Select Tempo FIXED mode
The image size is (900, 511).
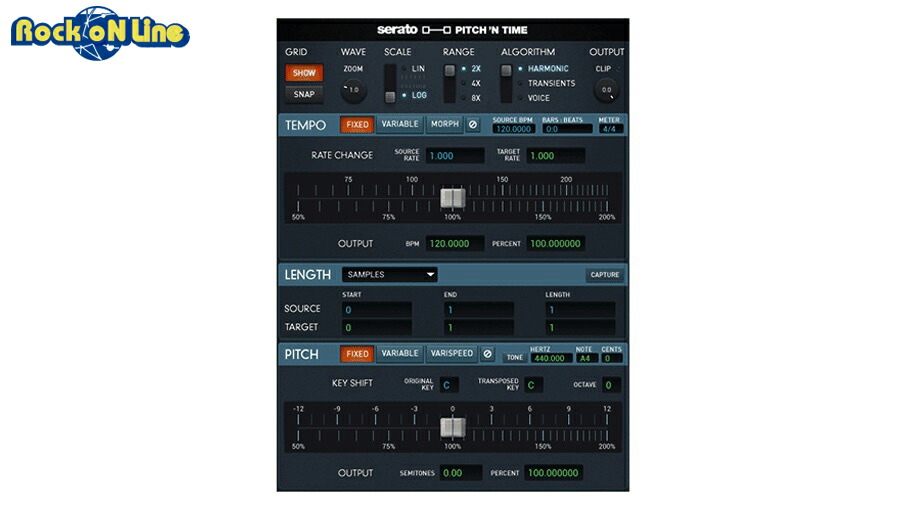pyautogui.click(x=357, y=125)
